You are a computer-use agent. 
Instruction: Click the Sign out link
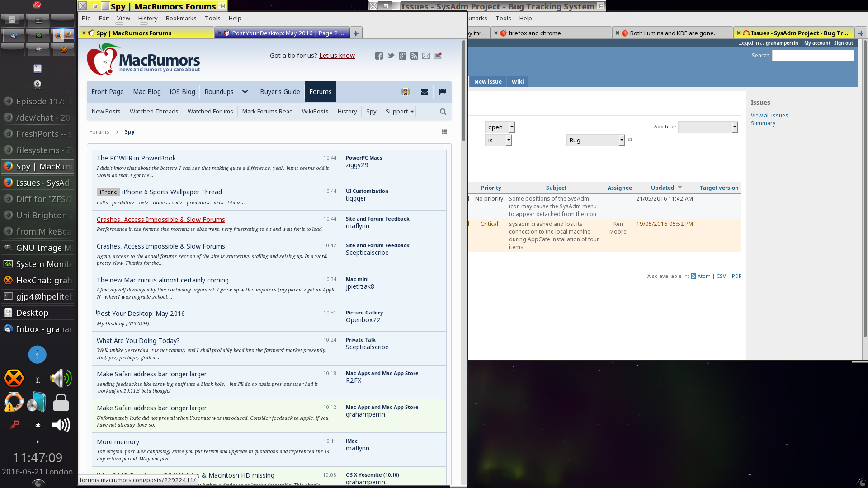pyautogui.click(x=844, y=43)
